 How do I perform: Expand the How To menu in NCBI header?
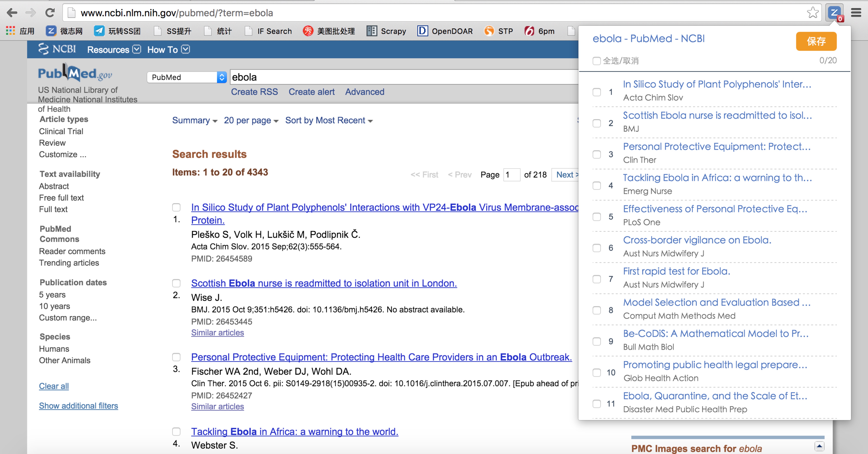point(169,49)
